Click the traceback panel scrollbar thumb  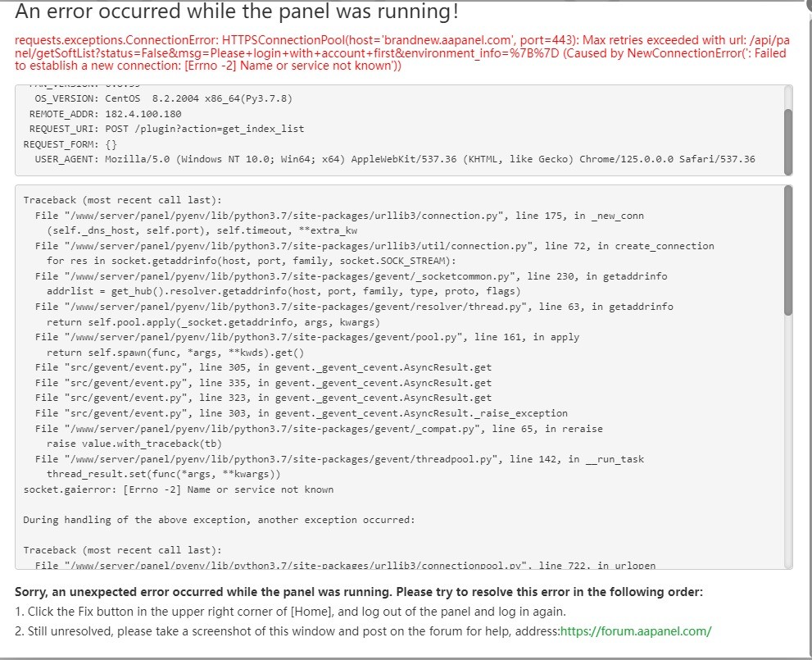[x=788, y=250]
